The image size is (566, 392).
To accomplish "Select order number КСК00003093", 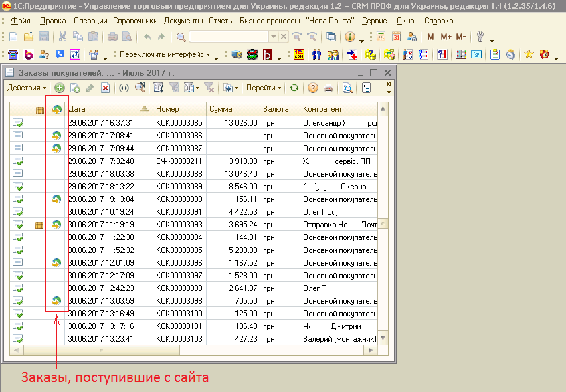I will (x=179, y=225).
